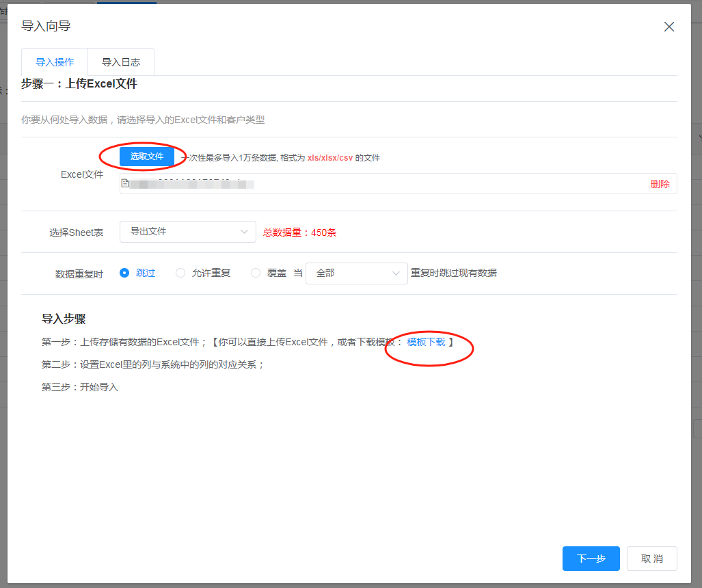Switch to the 导入操作 tab
The height and width of the screenshot is (588, 702).
click(x=55, y=62)
